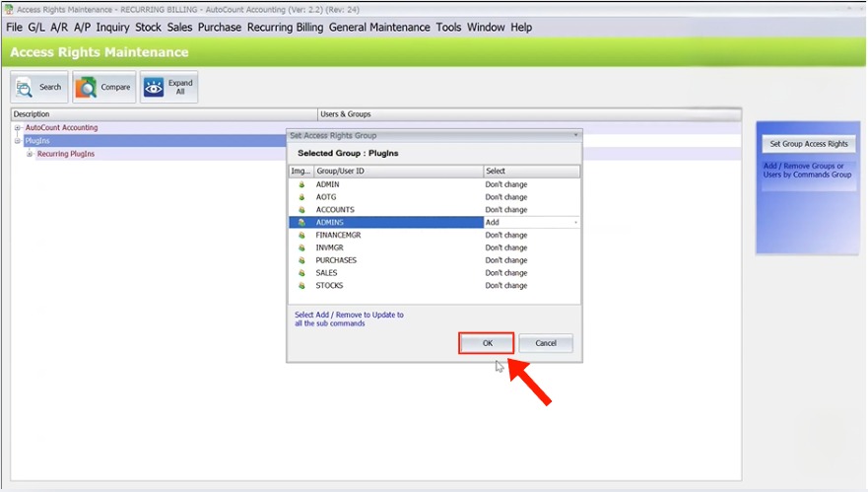Image resolution: width=868 pixels, height=492 pixels.
Task: Open the A/P menu
Action: point(83,28)
